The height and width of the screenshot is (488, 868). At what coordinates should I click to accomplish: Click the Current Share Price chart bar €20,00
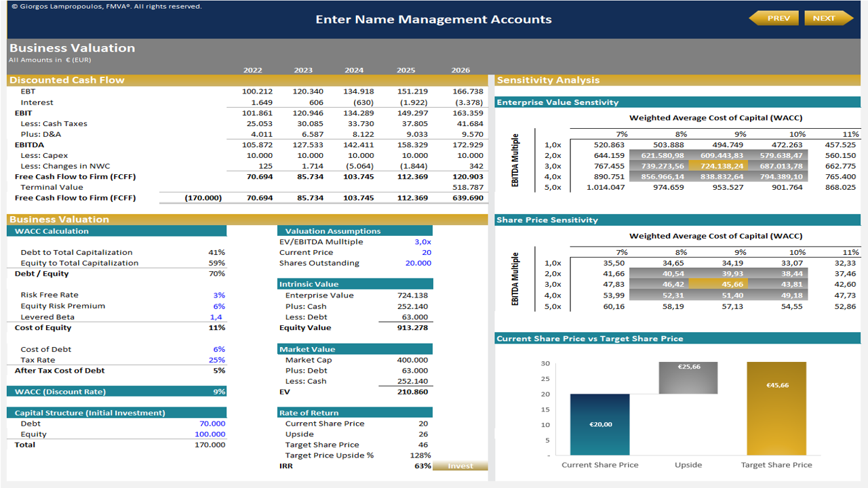pos(599,424)
